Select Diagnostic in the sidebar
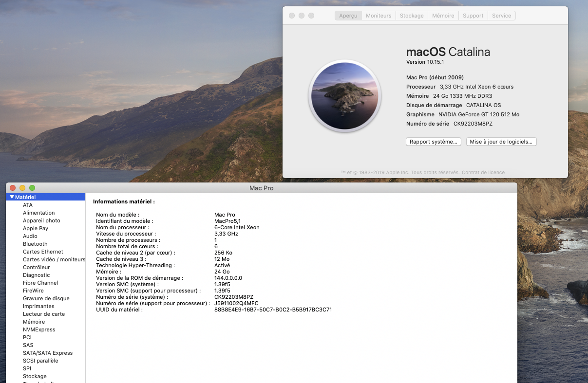Viewport: 588px width, 383px height. tap(37, 275)
